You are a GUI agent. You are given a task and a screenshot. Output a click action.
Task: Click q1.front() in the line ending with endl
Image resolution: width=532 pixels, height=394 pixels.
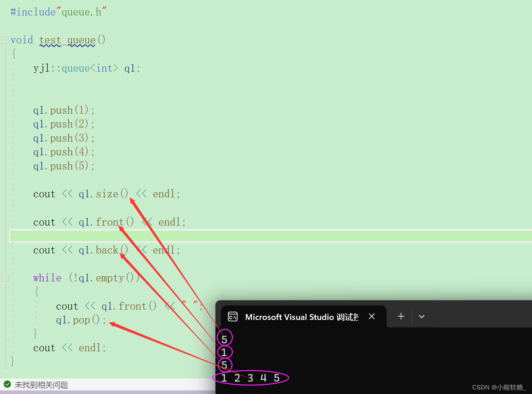pos(106,222)
